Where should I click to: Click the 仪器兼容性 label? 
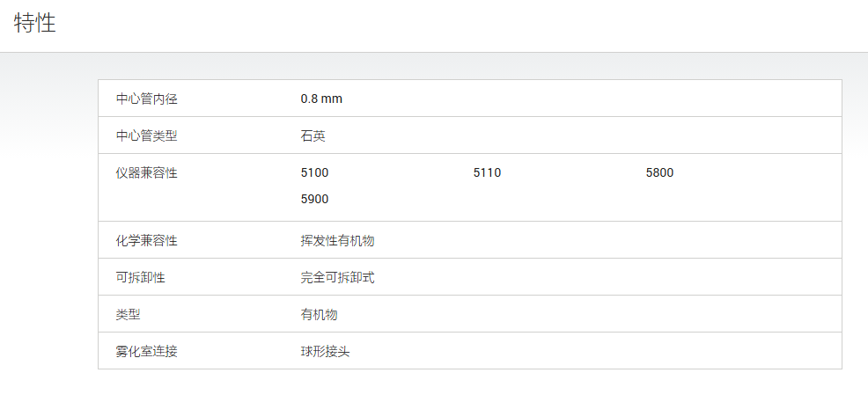point(147,173)
